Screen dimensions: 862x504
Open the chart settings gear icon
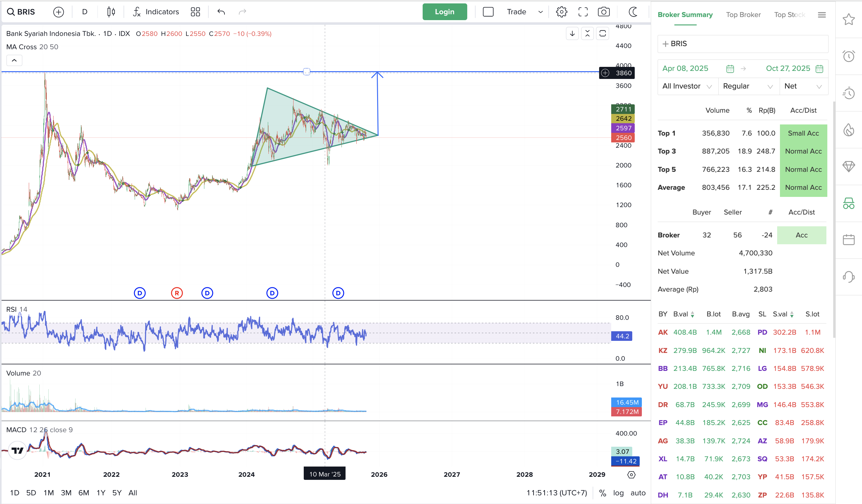pyautogui.click(x=561, y=12)
